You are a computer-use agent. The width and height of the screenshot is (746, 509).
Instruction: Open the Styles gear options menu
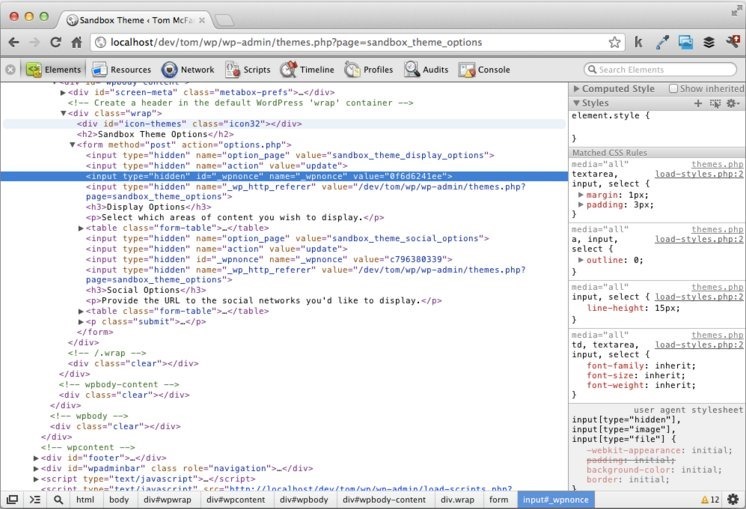[733, 103]
